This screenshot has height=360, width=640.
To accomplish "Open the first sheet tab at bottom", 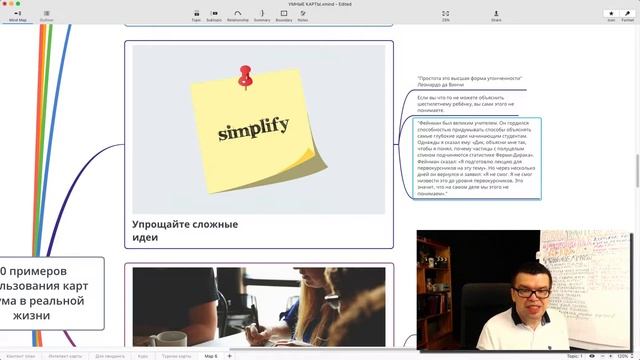I will [x=21, y=356].
